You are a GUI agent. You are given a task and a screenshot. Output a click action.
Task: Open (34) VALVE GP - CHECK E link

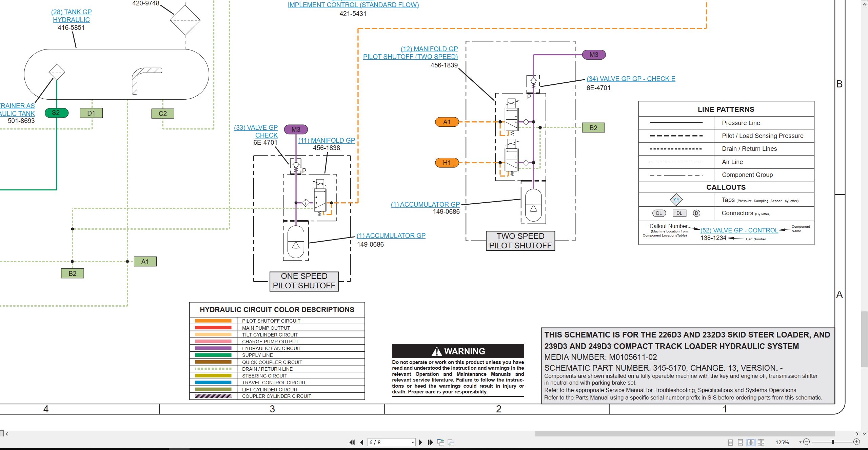[x=631, y=79]
